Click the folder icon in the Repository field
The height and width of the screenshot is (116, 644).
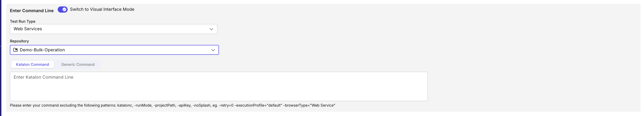tap(15, 50)
